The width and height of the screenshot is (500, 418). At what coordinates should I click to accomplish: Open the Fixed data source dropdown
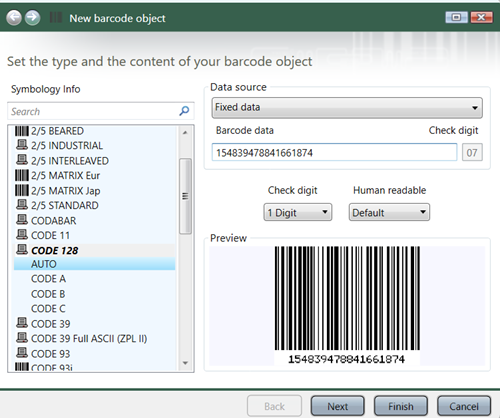347,107
